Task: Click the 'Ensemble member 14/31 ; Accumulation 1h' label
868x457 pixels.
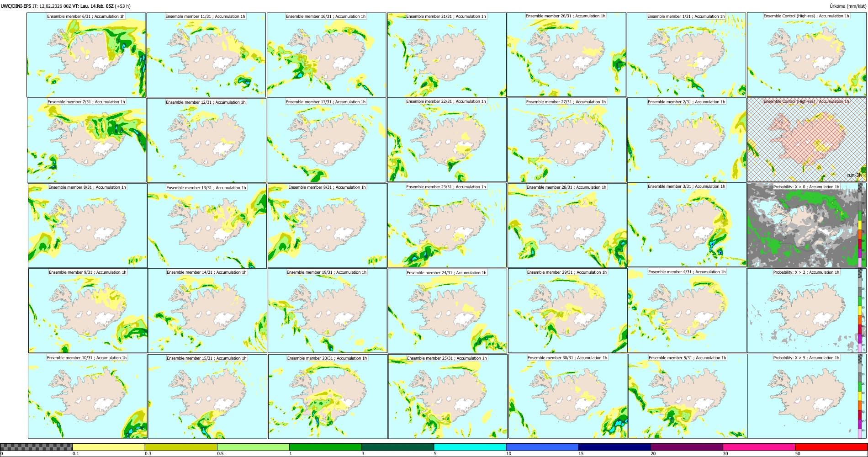Action: tap(206, 272)
